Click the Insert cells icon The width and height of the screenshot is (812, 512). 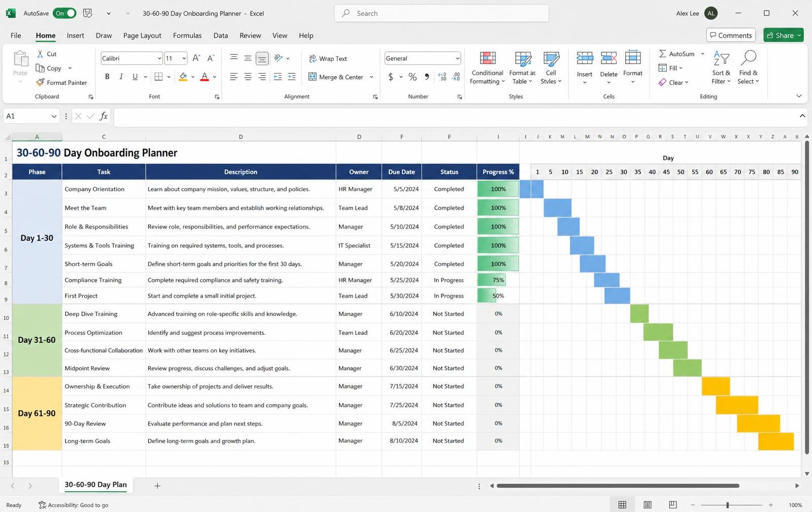585,58
